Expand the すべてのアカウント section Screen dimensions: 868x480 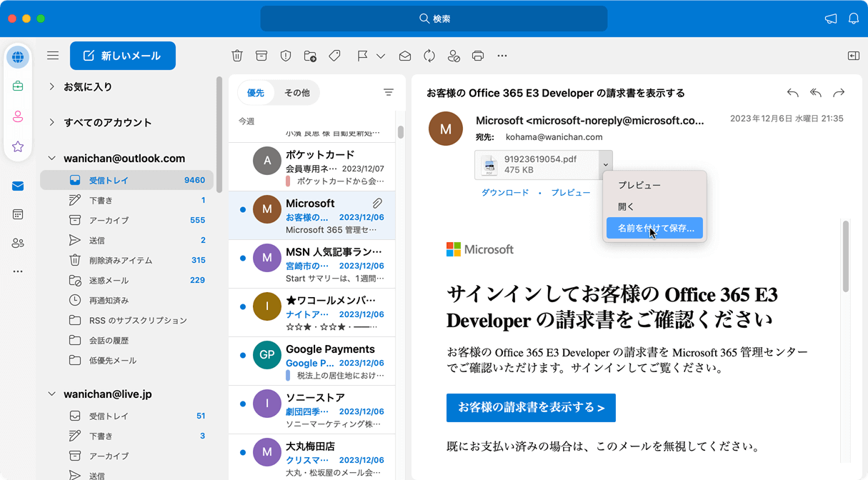pos(51,122)
